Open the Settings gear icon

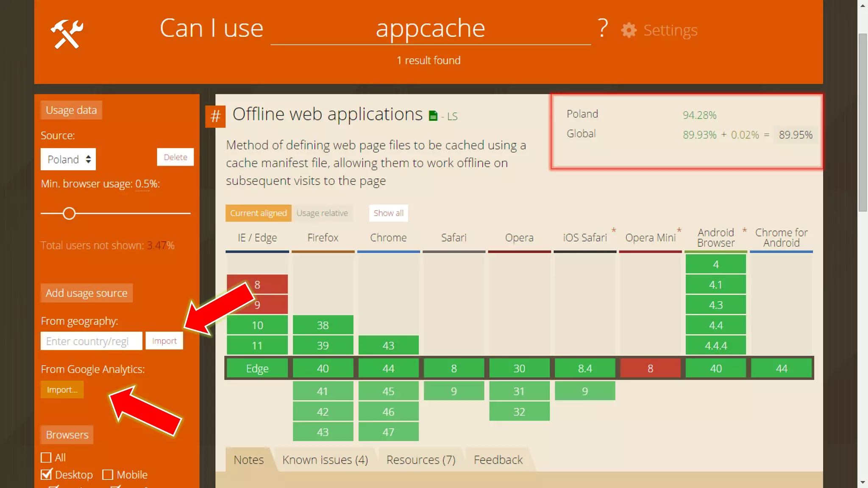629,30
